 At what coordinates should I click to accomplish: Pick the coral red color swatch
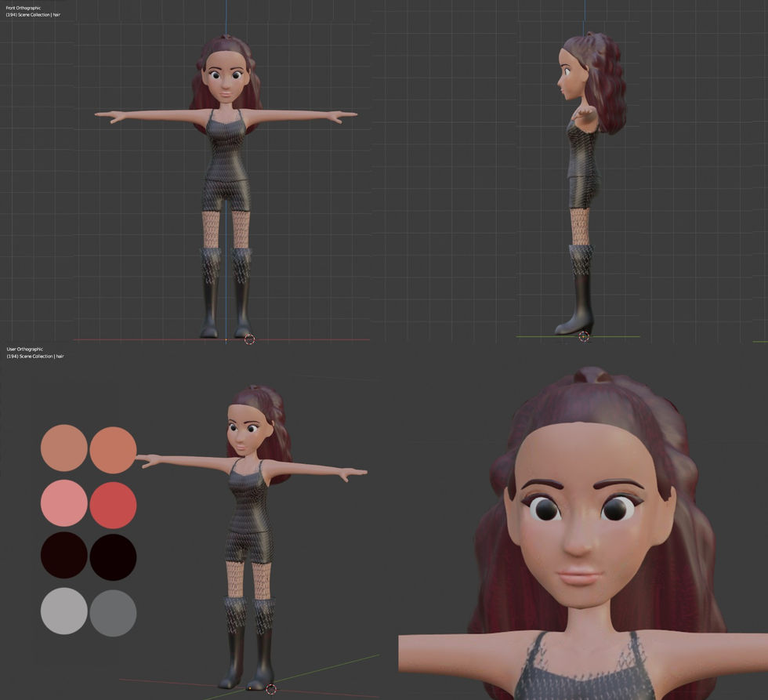tap(113, 505)
